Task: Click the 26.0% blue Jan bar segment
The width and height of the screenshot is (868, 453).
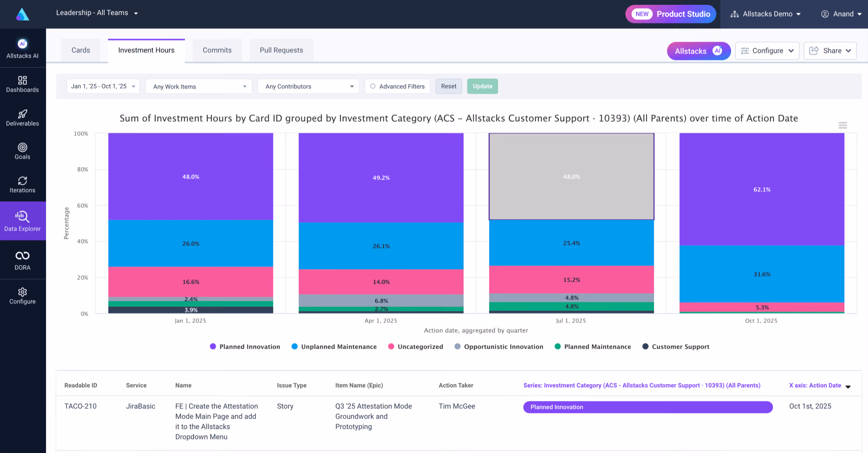Action: point(191,243)
